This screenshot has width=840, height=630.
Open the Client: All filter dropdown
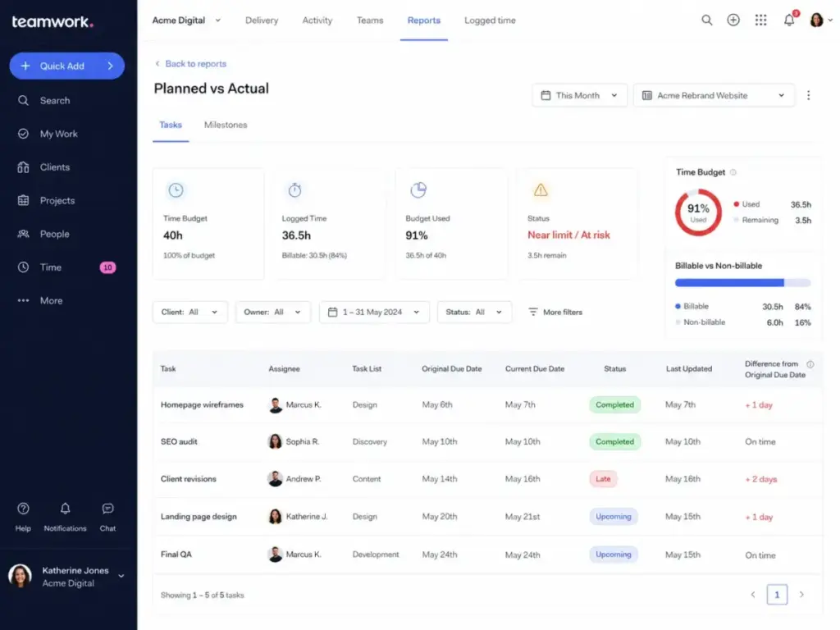pyautogui.click(x=189, y=313)
